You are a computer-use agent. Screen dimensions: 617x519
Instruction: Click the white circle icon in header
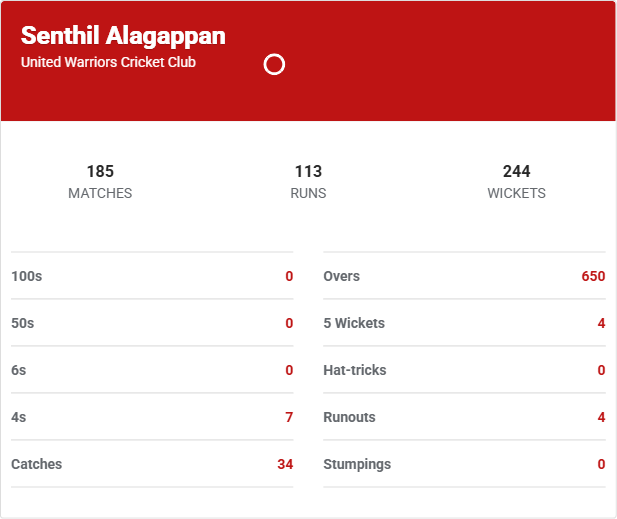[x=274, y=65]
